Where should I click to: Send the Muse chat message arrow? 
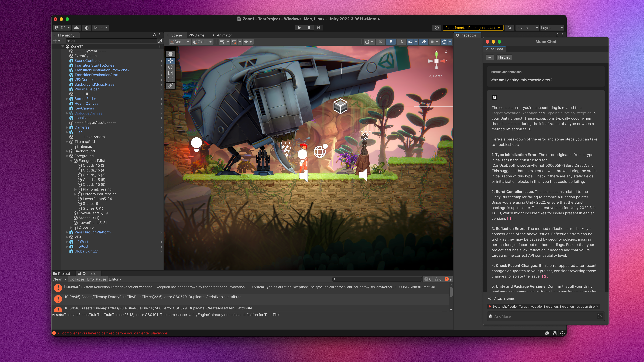pyautogui.click(x=600, y=316)
